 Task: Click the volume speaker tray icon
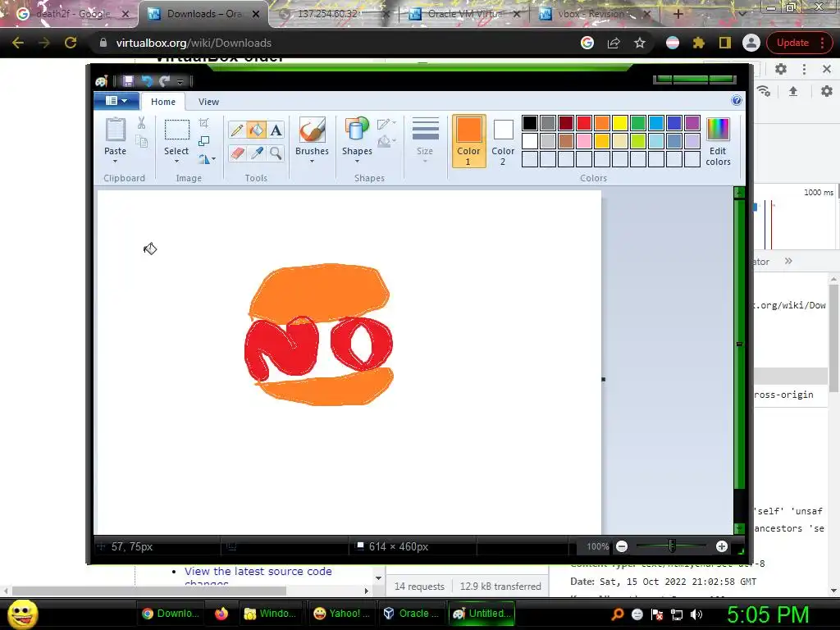696,614
